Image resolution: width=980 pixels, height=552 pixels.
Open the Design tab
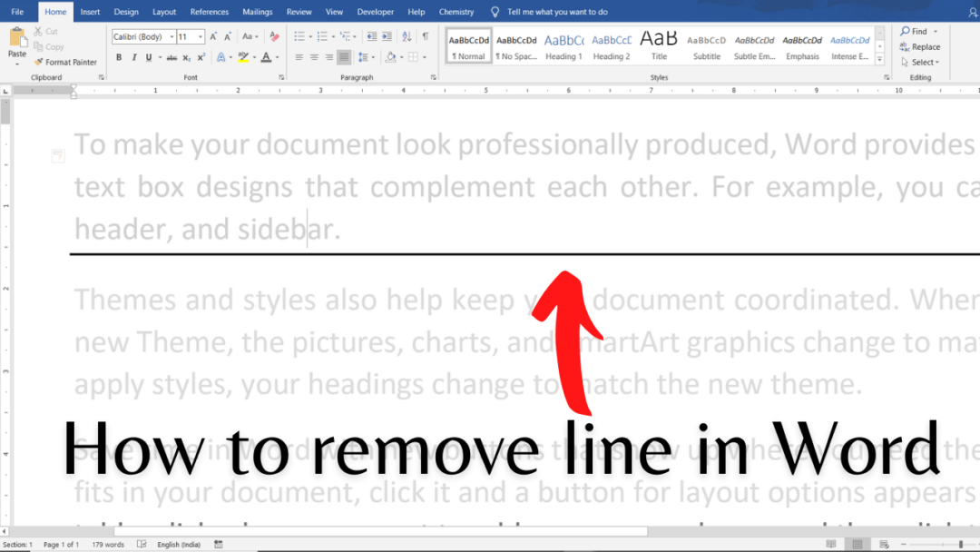click(x=126, y=11)
